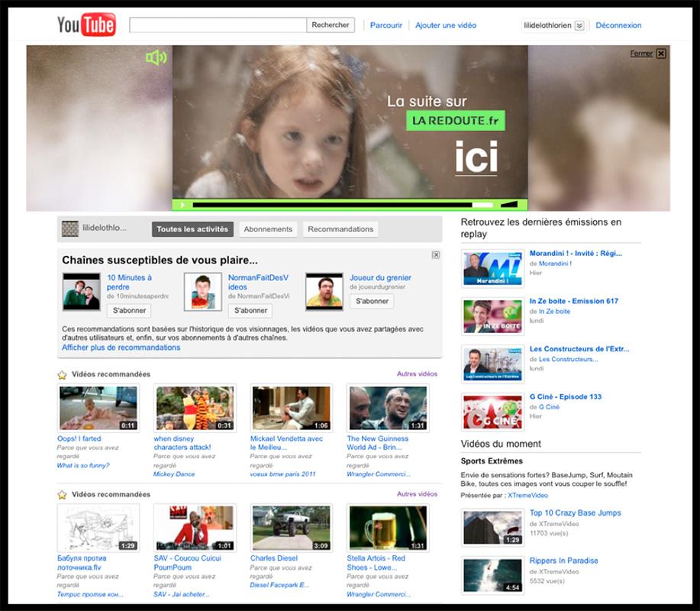Open the Parcourir link

point(386,25)
